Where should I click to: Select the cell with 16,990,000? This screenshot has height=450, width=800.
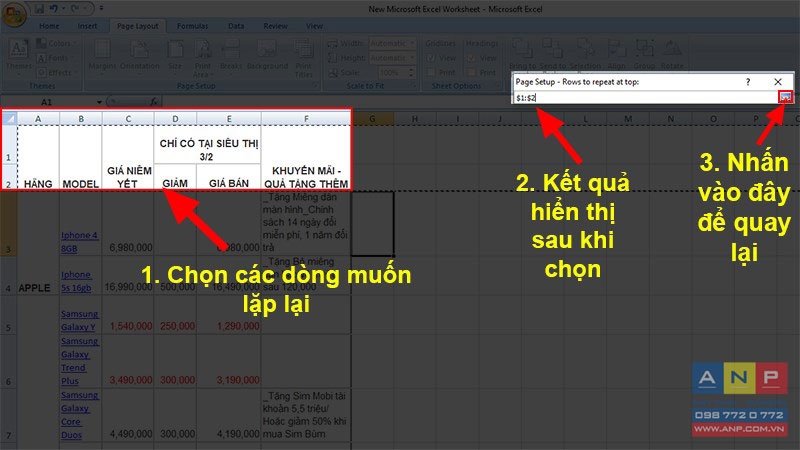click(128, 276)
